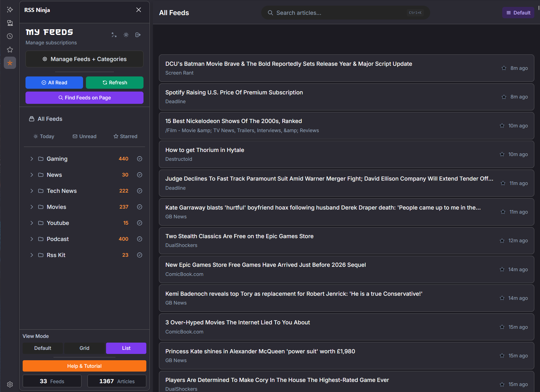Image resolution: width=540 pixels, height=392 pixels.
Task: Open the light theme toggle icon
Action: click(126, 35)
